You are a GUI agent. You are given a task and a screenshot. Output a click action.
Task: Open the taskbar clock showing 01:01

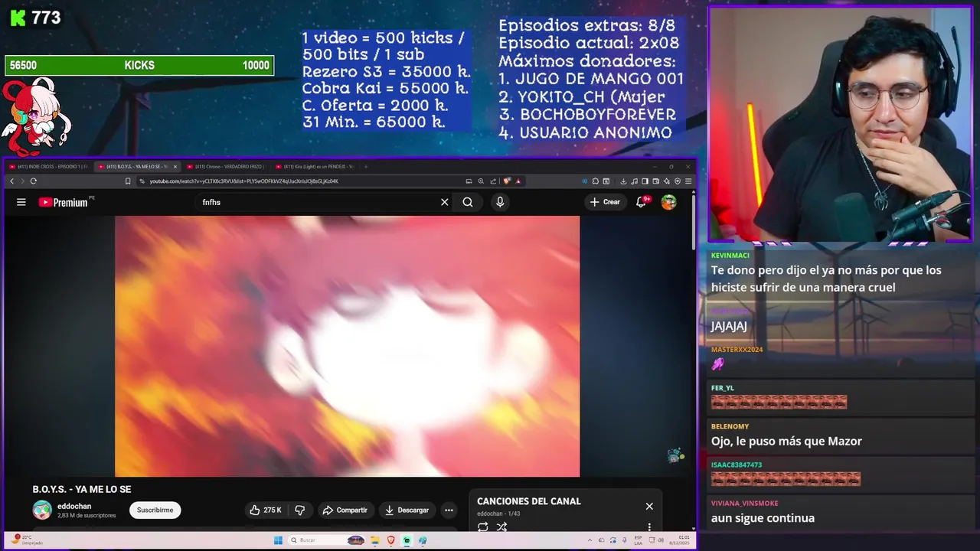click(x=680, y=540)
